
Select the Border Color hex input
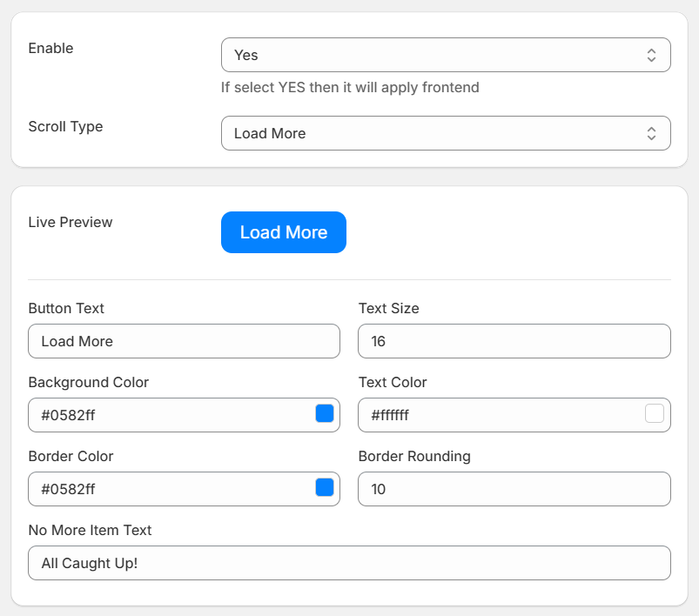pos(171,489)
